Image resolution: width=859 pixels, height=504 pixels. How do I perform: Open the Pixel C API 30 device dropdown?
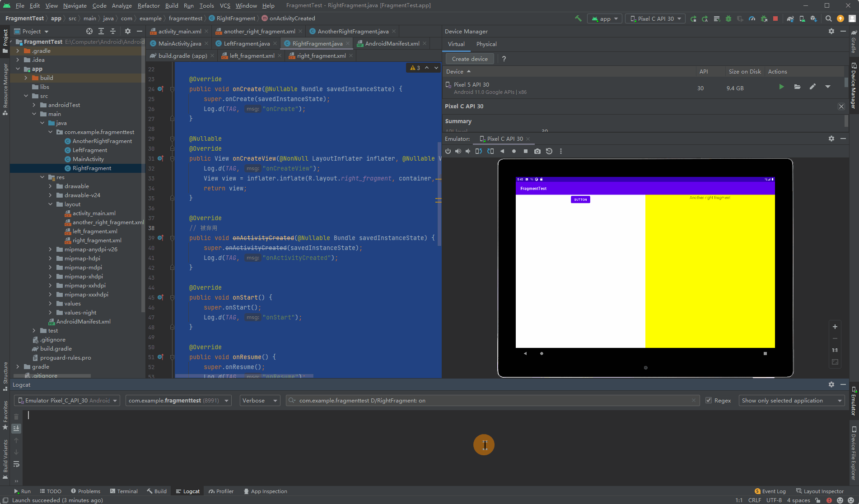pos(655,18)
